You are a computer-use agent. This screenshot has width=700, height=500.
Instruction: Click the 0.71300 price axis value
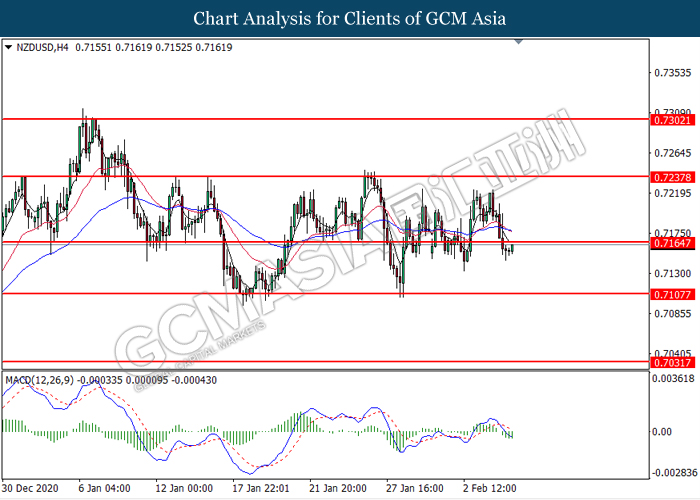pyautogui.click(x=672, y=273)
